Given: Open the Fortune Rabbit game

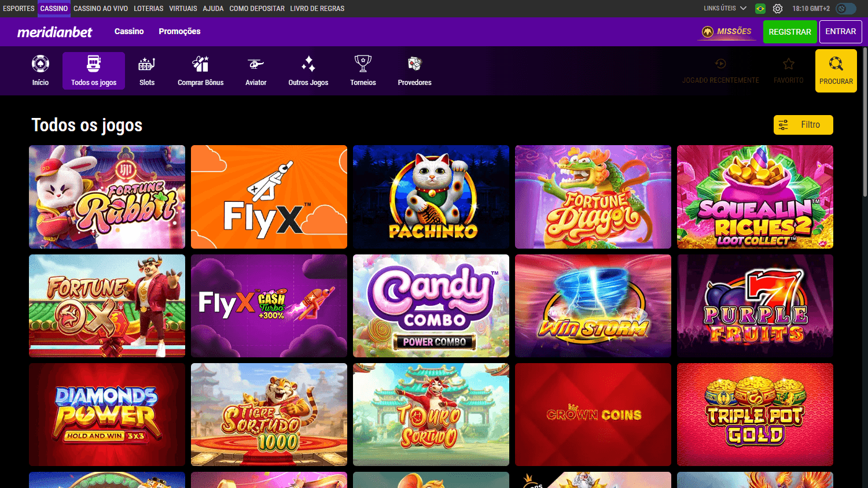Looking at the screenshot, I should [x=107, y=197].
